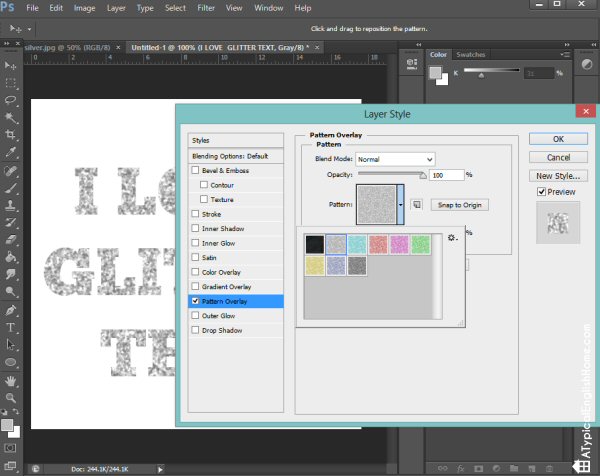Click the pattern preview thumbnail
This screenshot has height=476, width=600.
pos(377,204)
